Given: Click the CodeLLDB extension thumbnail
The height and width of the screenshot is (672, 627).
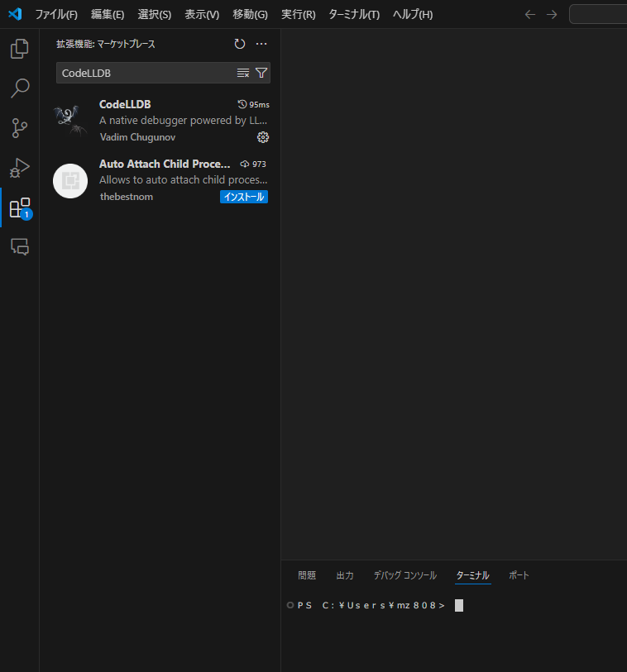Looking at the screenshot, I should (70, 121).
